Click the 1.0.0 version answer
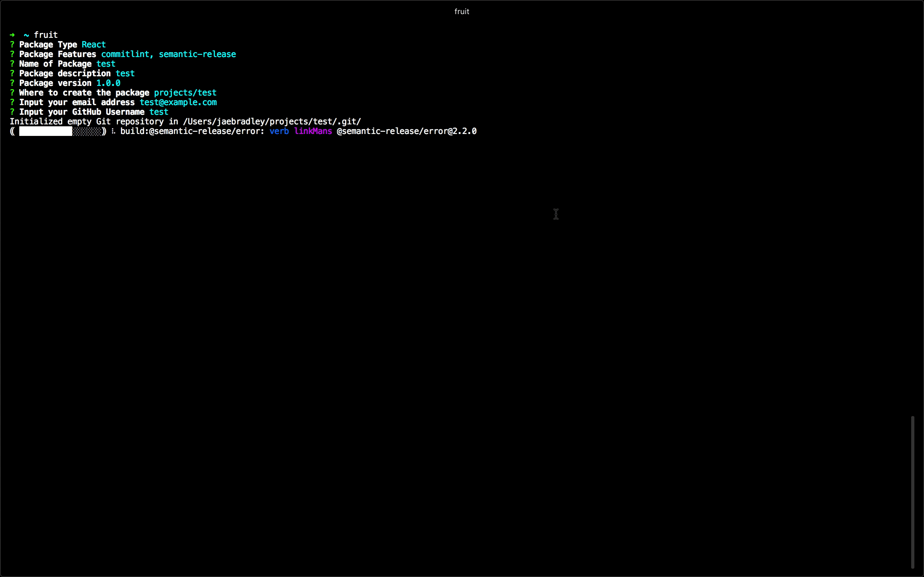924x577 pixels. pyautogui.click(x=108, y=83)
